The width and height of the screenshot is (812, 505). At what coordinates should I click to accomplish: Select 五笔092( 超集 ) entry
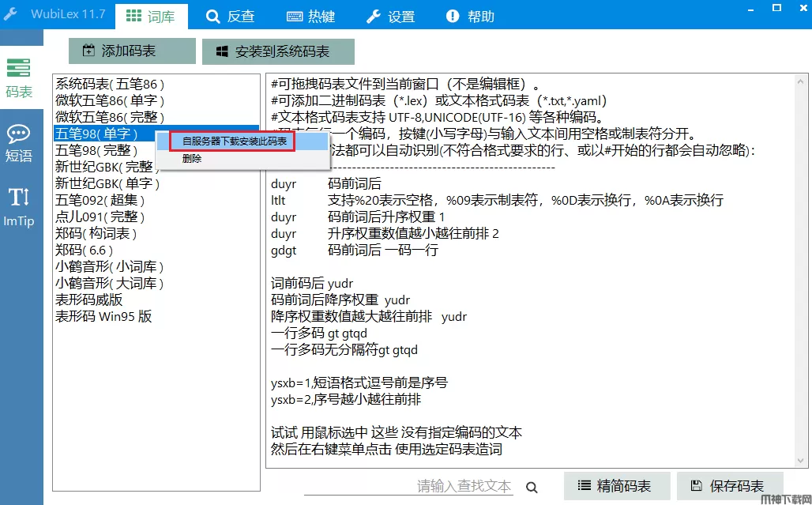[156, 200]
